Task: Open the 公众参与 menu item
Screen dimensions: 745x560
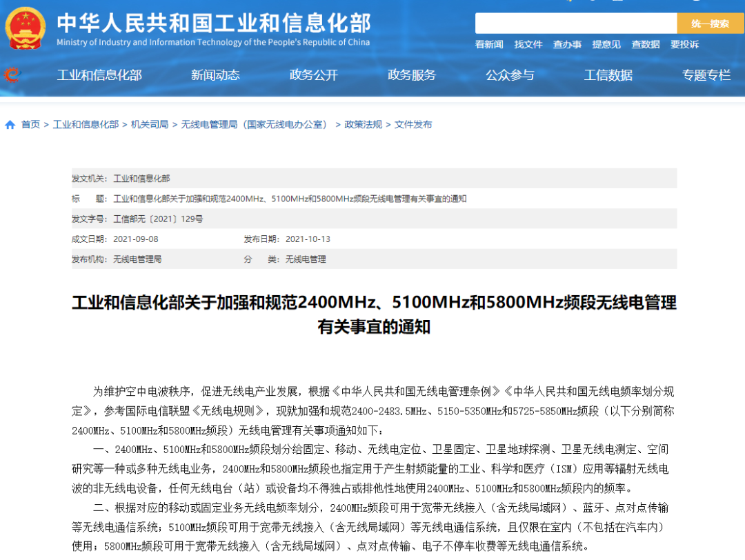Action: click(x=510, y=75)
